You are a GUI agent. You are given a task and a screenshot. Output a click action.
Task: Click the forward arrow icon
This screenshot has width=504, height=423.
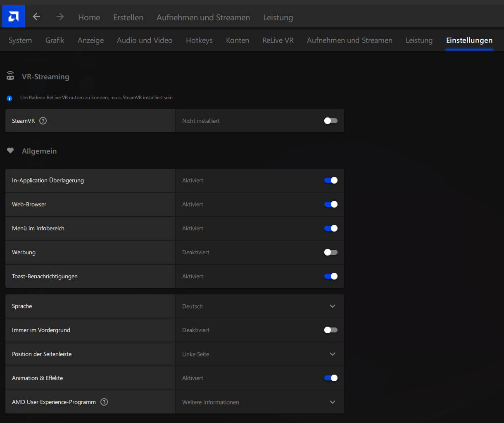pyautogui.click(x=60, y=17)
